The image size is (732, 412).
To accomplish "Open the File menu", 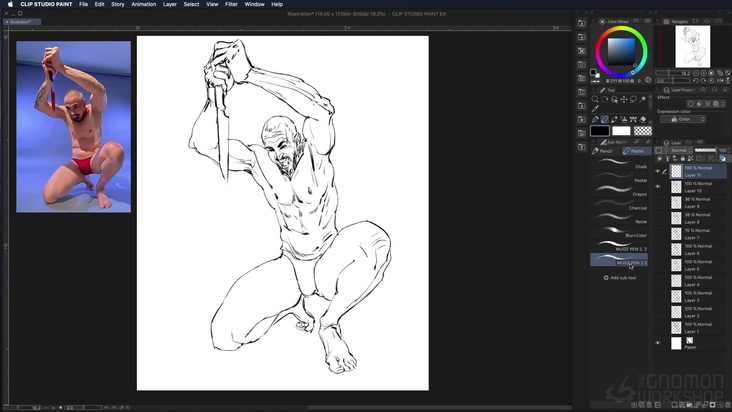I will pos(84,4).
